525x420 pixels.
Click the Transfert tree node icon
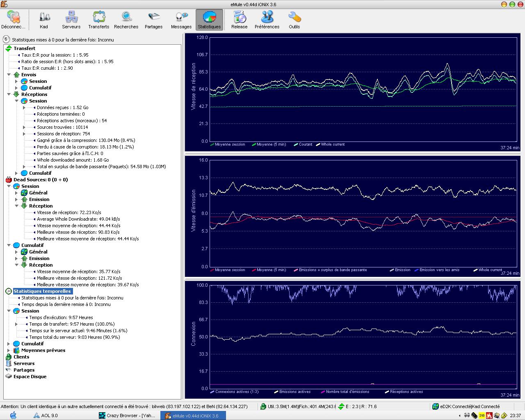[9, 48]
